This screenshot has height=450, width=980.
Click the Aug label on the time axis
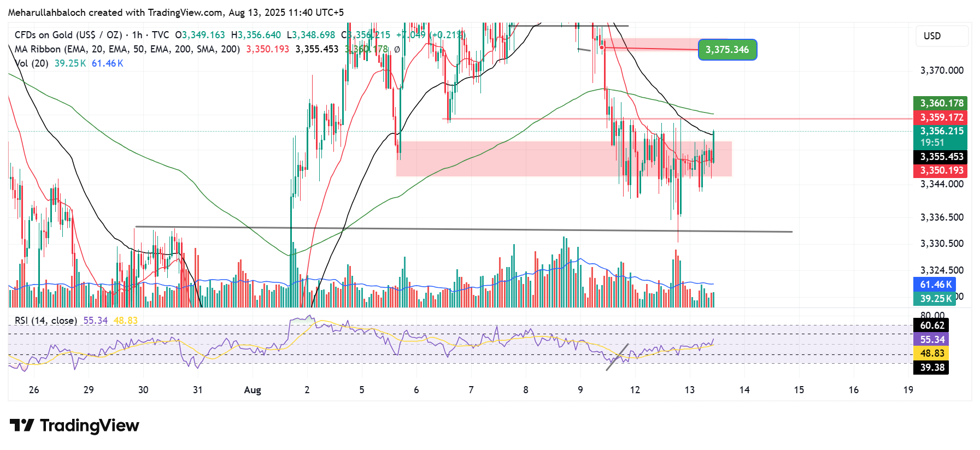click(x=252, y=390)
